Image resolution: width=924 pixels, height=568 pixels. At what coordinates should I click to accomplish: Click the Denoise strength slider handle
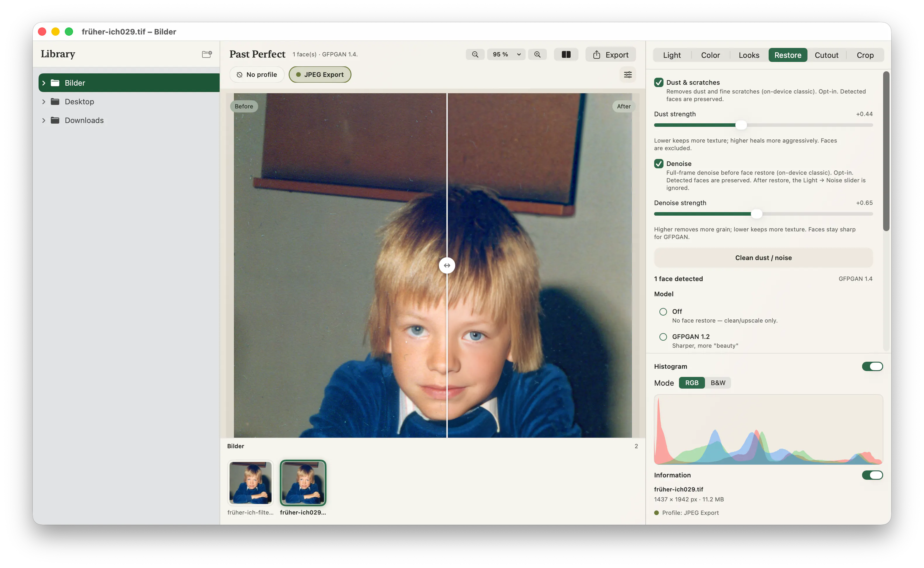(757, 214)
